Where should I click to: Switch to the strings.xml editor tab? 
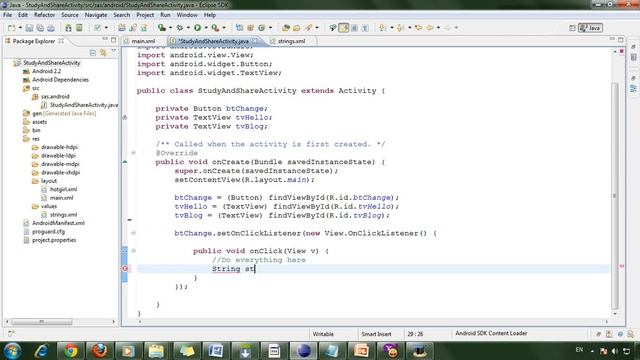pyautogui.click(x=291, y=41)
